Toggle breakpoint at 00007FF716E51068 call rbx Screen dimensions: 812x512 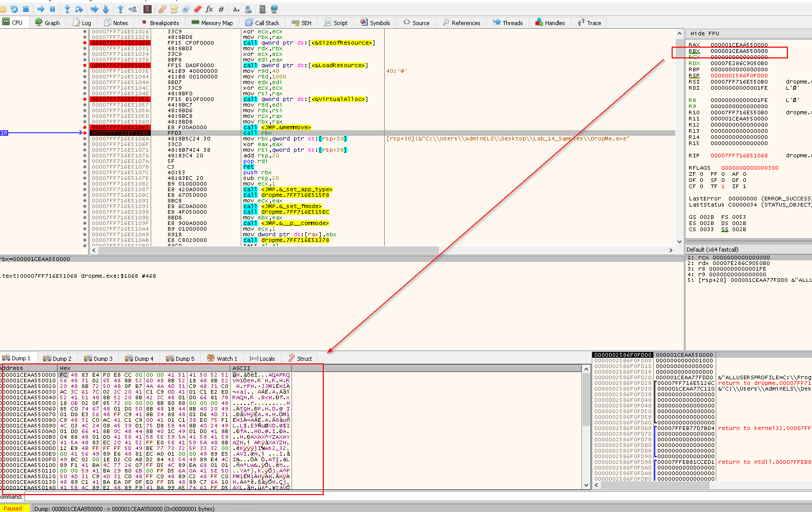coord(85,133)
